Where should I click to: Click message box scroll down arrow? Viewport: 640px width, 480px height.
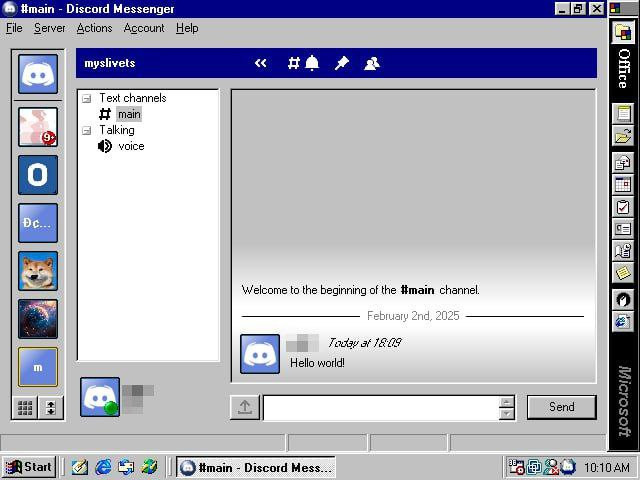(x=507, y=413)
